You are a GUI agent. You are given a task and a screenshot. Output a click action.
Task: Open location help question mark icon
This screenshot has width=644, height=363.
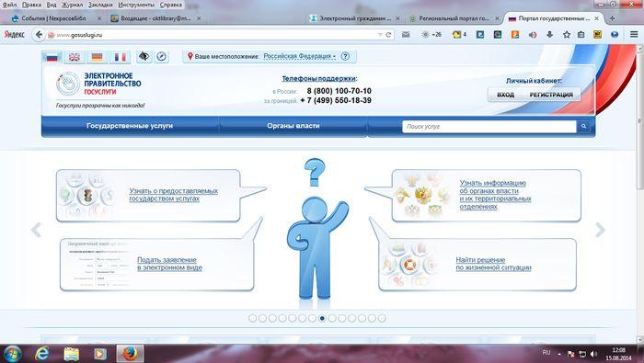[345, 56]
